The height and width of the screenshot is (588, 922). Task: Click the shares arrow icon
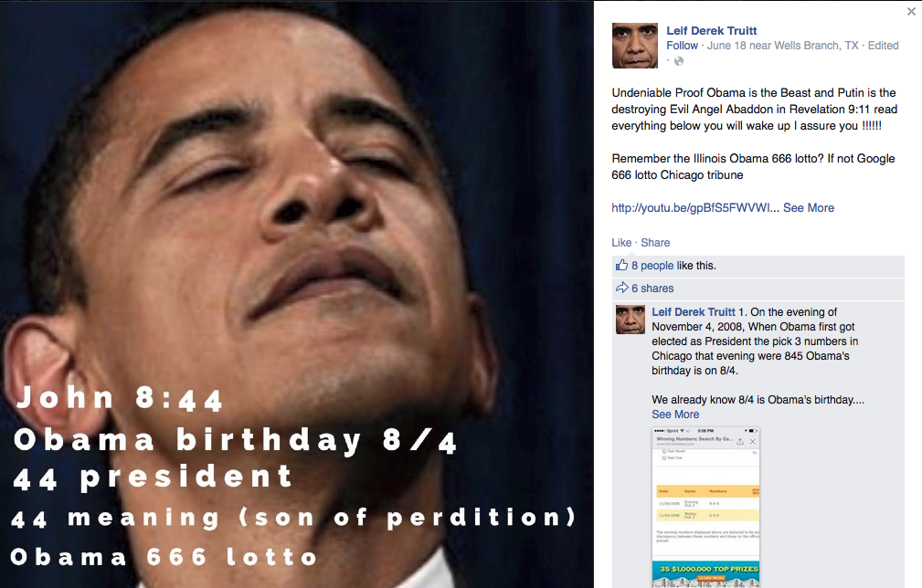(x=621, y=288)
